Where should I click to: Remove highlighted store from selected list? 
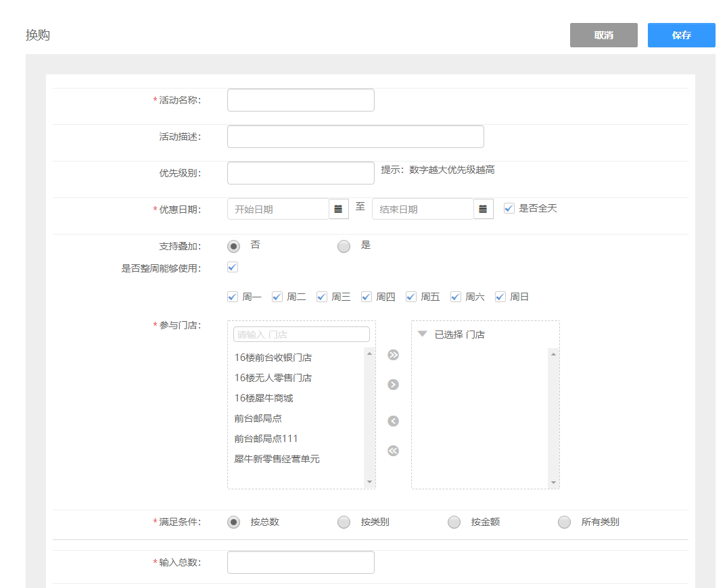393,421
